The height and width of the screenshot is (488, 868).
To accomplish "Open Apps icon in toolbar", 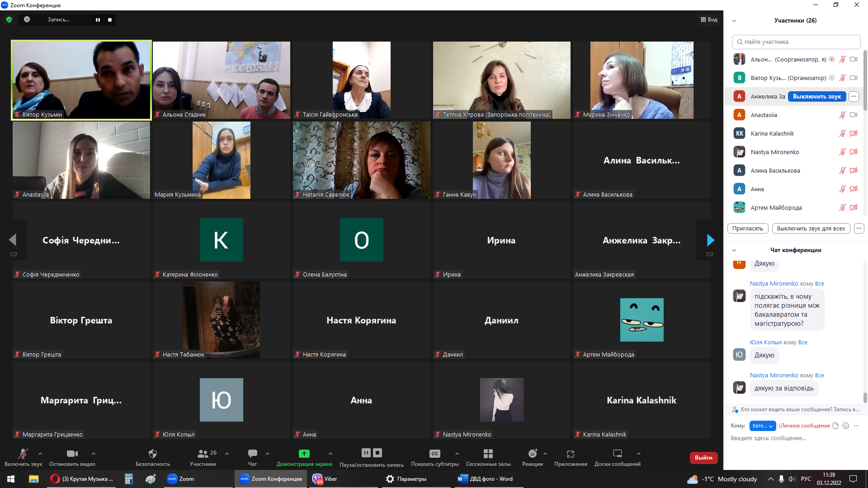I will (570, 454).
